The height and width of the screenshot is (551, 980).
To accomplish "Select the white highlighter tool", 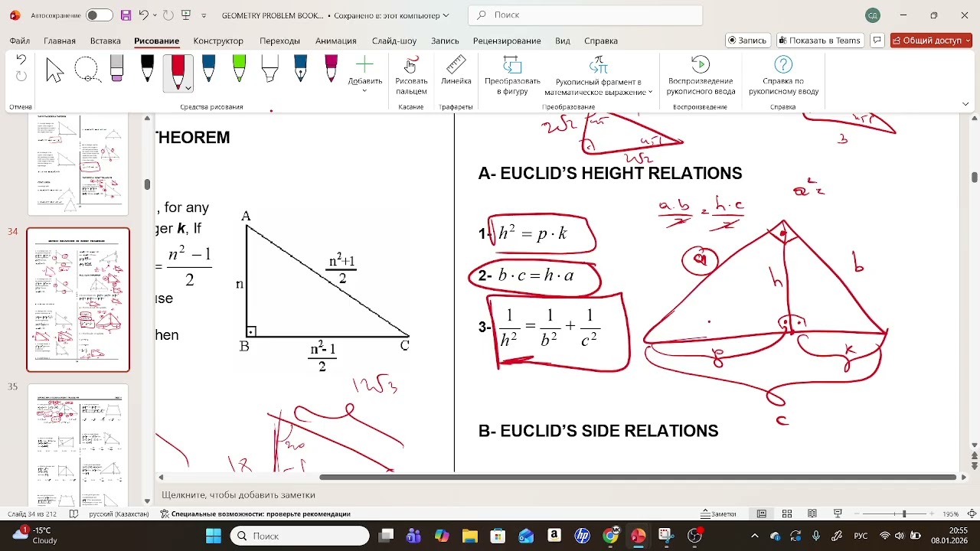I will pyautogui.click(x=269, y=69).
